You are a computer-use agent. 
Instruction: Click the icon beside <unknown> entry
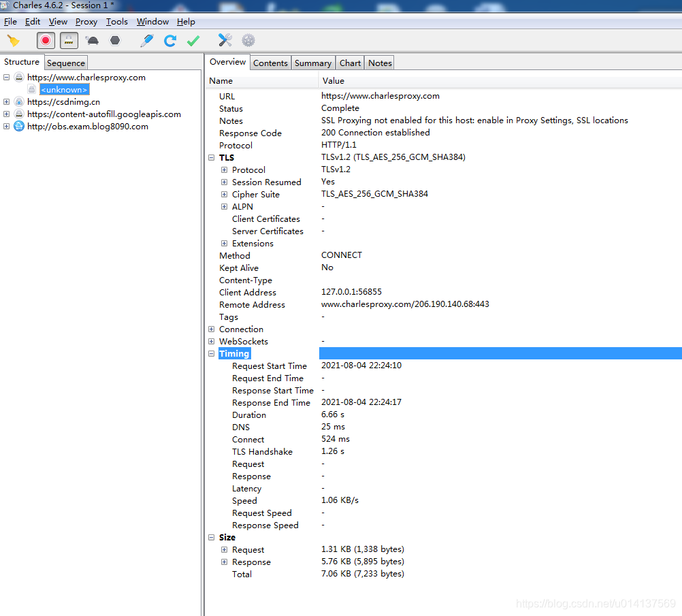(32, 90)
